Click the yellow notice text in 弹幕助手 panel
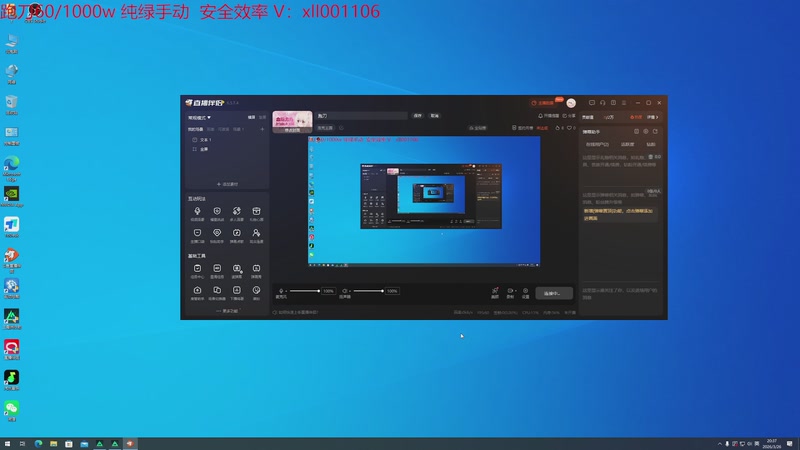The width and height of the screenshot is (800, 450). coord(618,214)
